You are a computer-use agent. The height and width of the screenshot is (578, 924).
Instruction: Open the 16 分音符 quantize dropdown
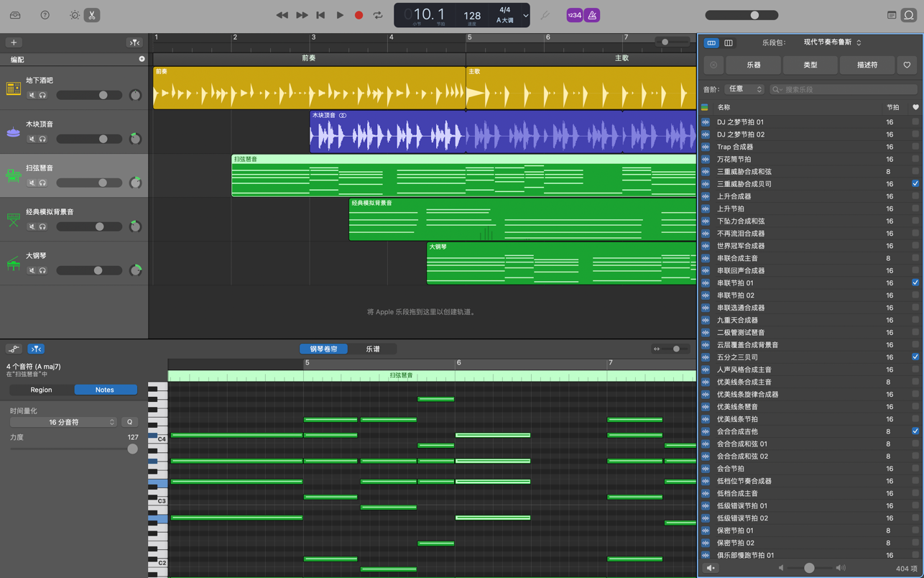[x=63, y=422]
